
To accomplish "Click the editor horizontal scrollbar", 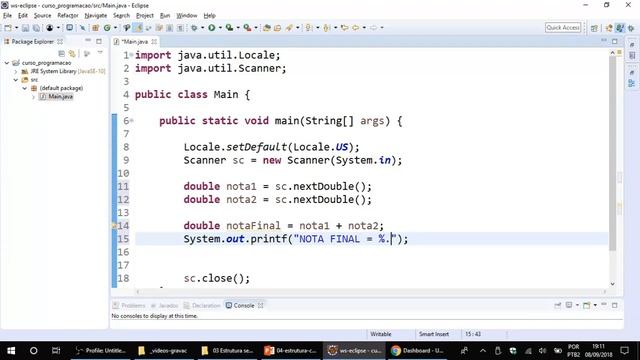I will tap(371, 291).
